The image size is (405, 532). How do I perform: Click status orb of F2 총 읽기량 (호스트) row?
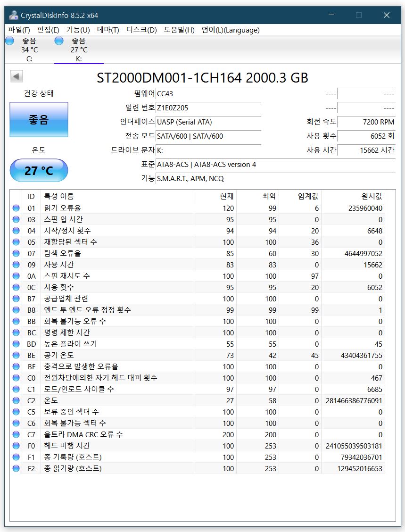tap(16, 468)
